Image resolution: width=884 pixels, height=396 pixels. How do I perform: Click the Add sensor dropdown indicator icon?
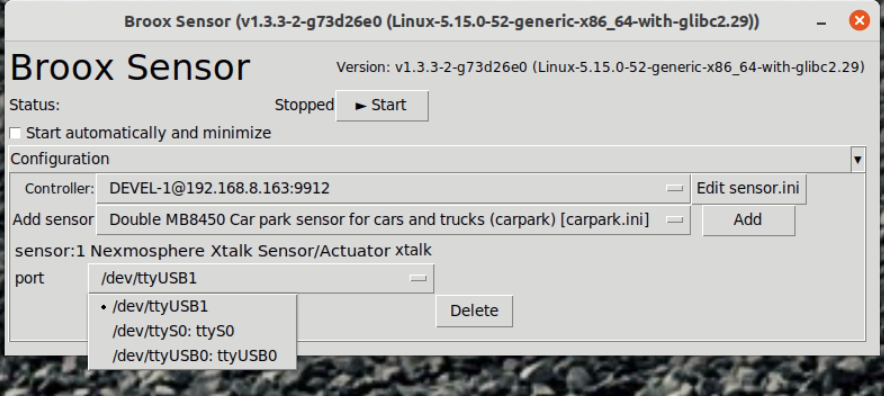(x=674, y=221)
